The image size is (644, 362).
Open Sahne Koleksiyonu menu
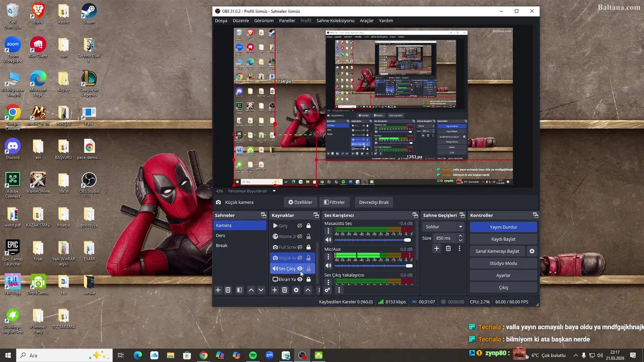pyautogui.click(x=336, y=21)
